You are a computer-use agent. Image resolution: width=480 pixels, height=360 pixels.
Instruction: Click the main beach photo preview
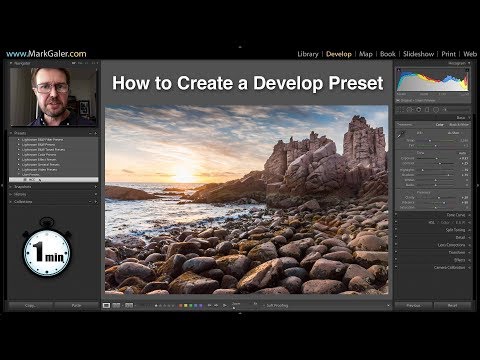(x=247, y=200)
